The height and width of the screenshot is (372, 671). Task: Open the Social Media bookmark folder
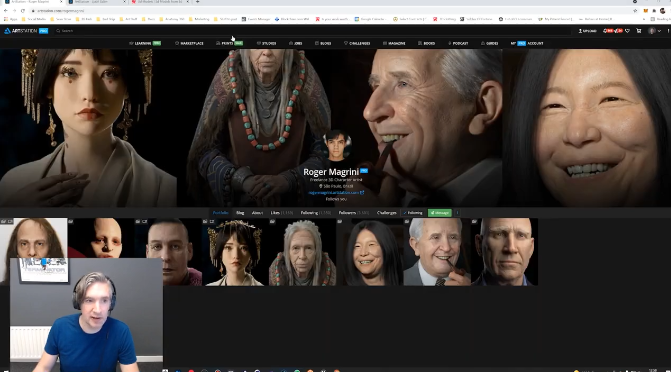pyautogui.click(x=34, y=19)
